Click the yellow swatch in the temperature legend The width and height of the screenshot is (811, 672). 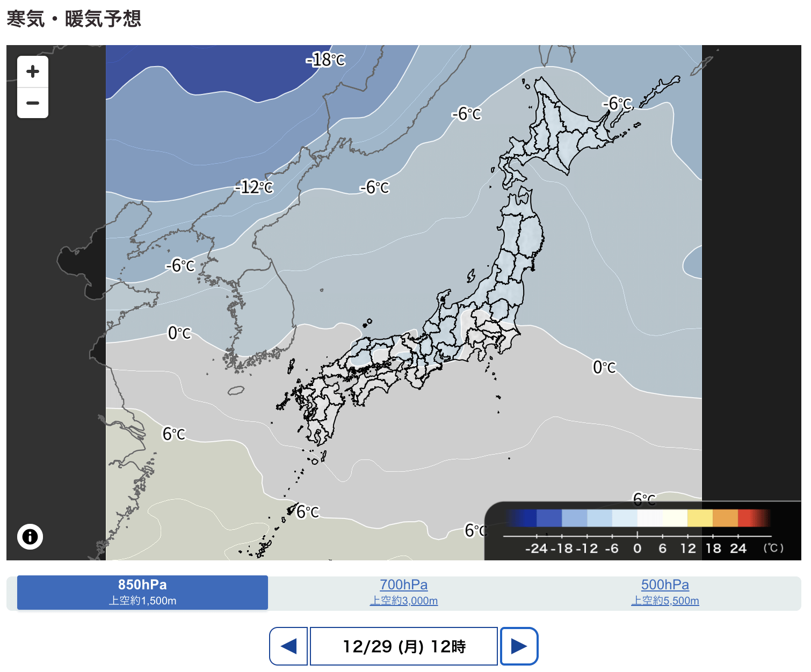point(700,518)
